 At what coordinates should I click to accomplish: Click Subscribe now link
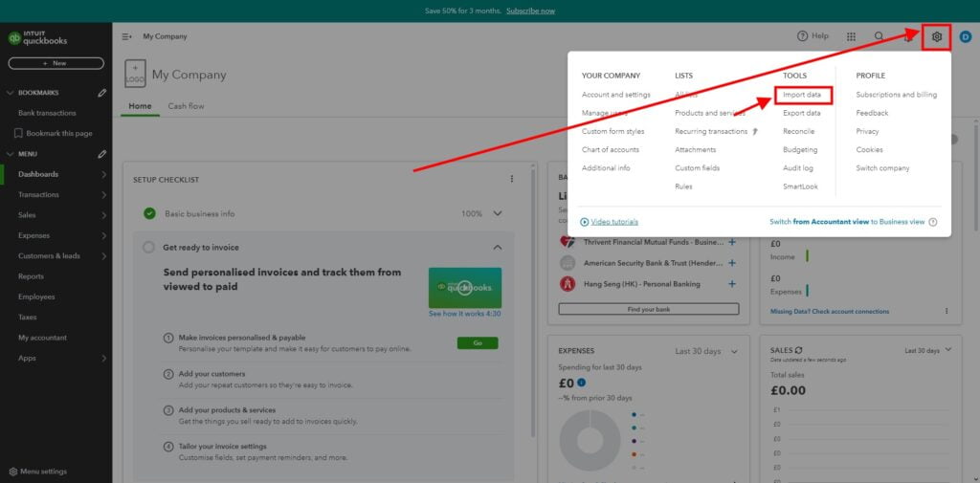point(530,11)
